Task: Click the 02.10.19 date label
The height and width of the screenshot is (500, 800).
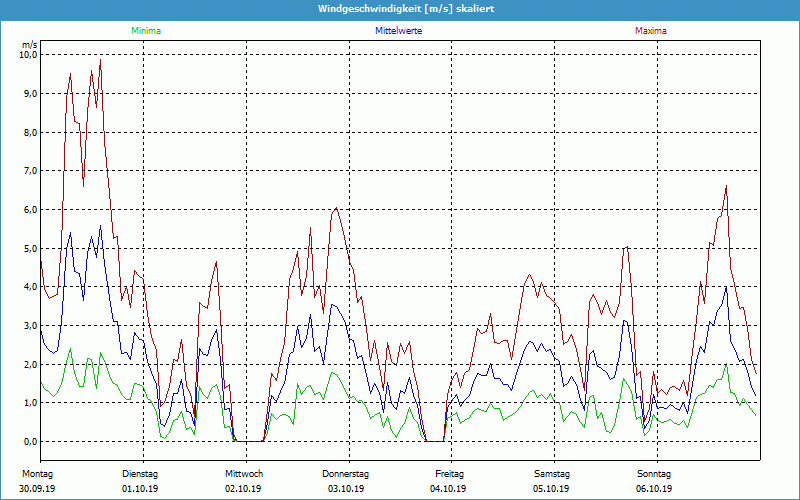Action: point(243,489)
